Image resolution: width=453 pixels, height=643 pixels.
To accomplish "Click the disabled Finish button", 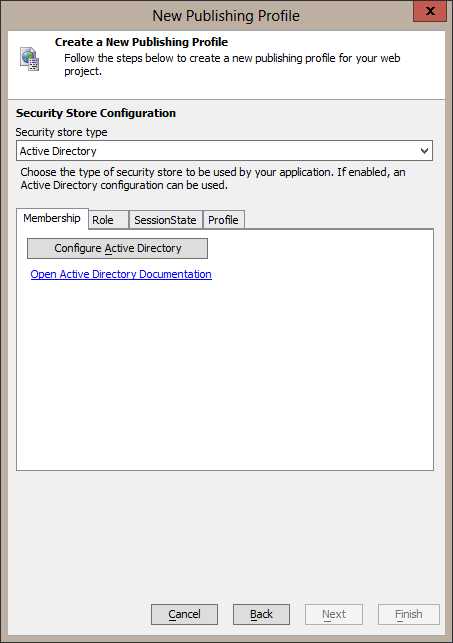I will tap(409, 614).
